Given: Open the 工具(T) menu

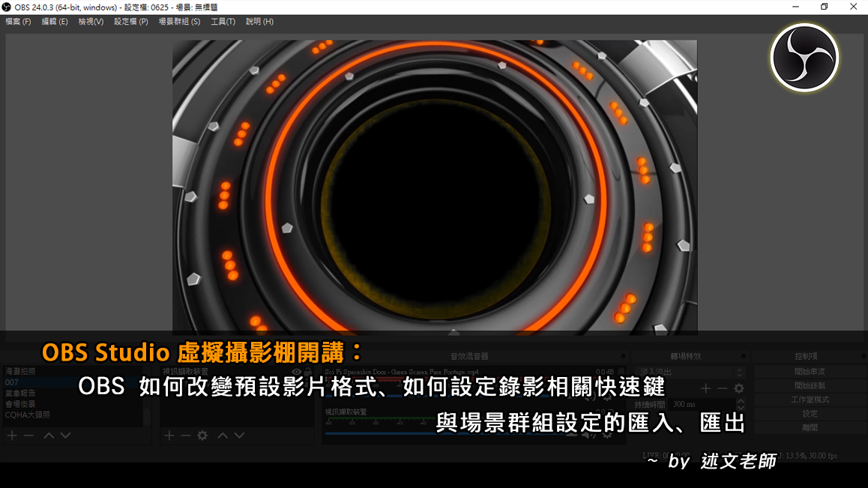Looking at the screenshot, I should tap(223, 22).
